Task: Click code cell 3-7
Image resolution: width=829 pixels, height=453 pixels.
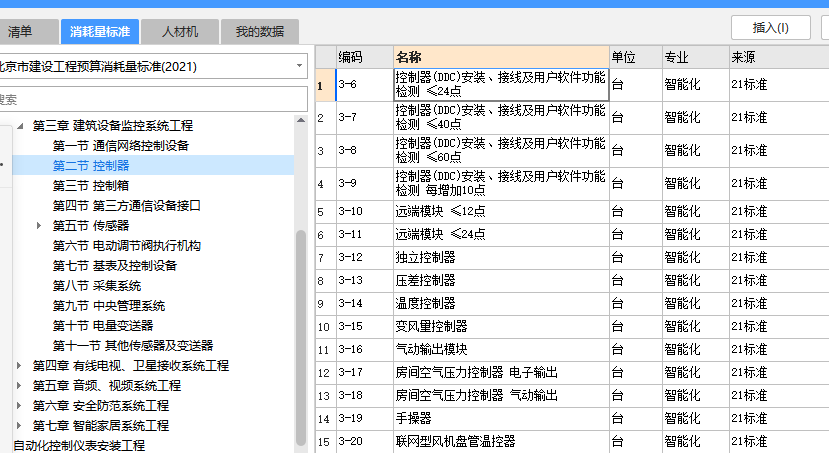Action: click(x=365, y=117)
